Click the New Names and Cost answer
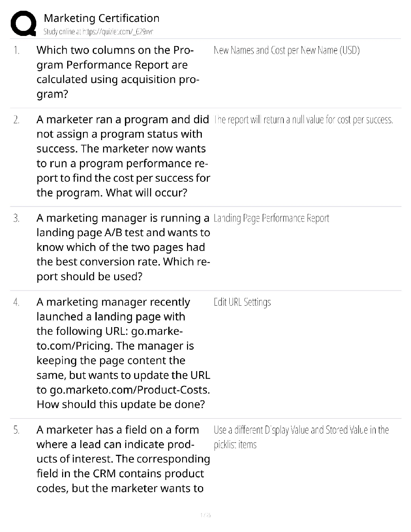Image resolution: width=411 pixels, height=532 pixels. coord(286,50)
